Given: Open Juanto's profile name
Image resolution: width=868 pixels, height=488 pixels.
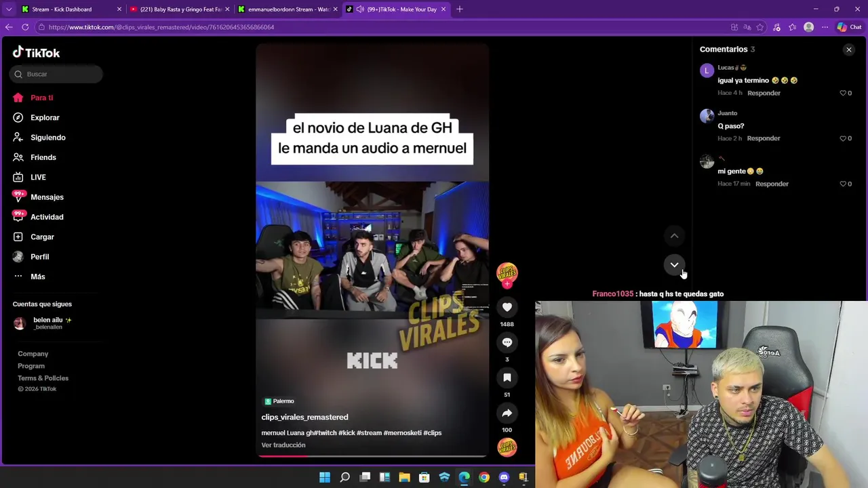Looking at the screenshot, I should click(727, 113).
